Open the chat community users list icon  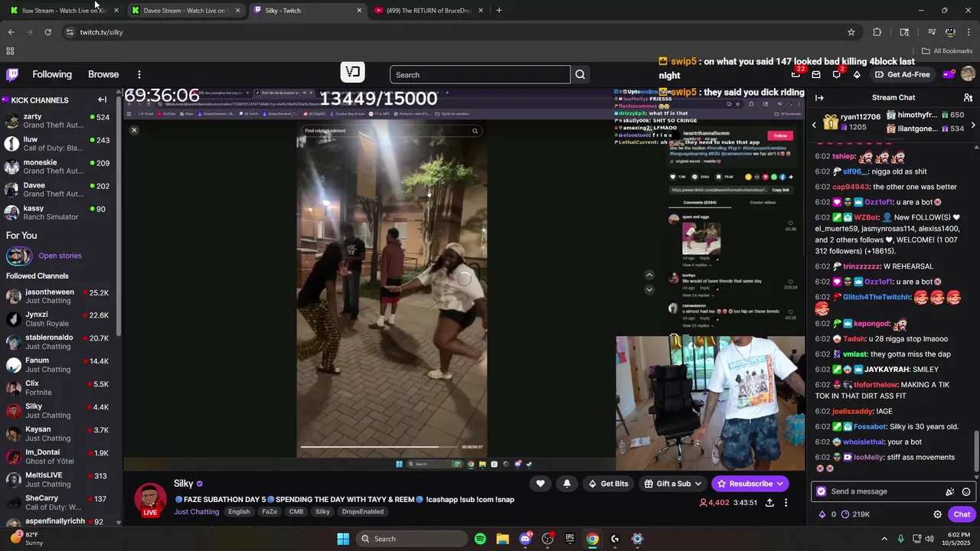(x=968, y=98)
